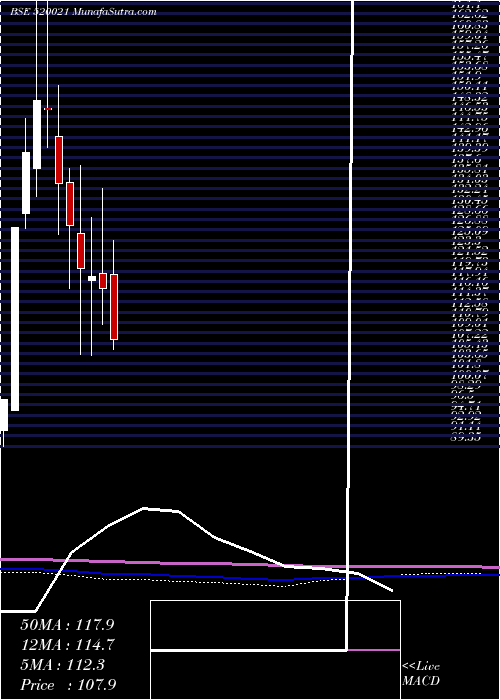Click the BSE 520021 MunafaSutra.com title
500x700 pixels.
84,12
